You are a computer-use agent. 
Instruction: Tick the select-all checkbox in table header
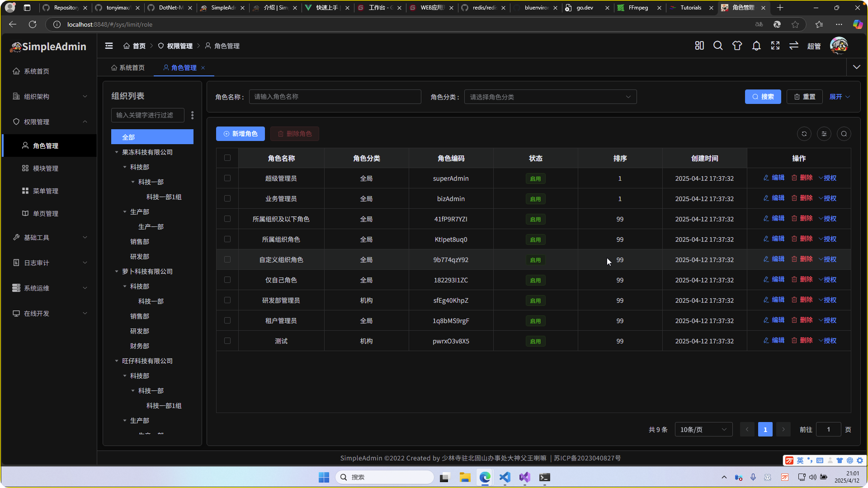[227, 158]
